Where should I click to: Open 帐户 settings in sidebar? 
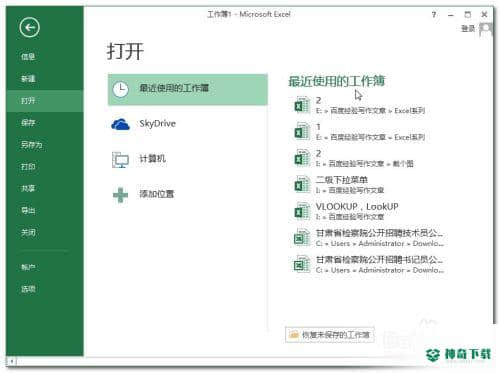(28, 267)
